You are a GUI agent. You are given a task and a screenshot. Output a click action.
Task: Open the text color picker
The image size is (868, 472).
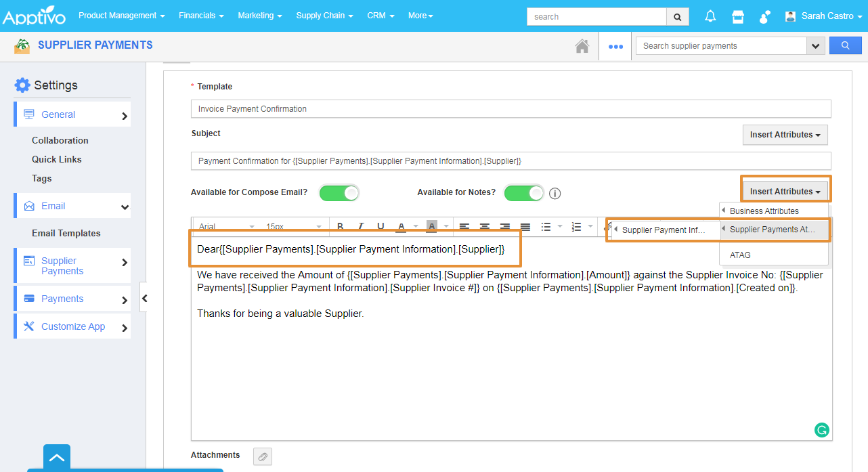pyautogui.click(x=401, y=226)
